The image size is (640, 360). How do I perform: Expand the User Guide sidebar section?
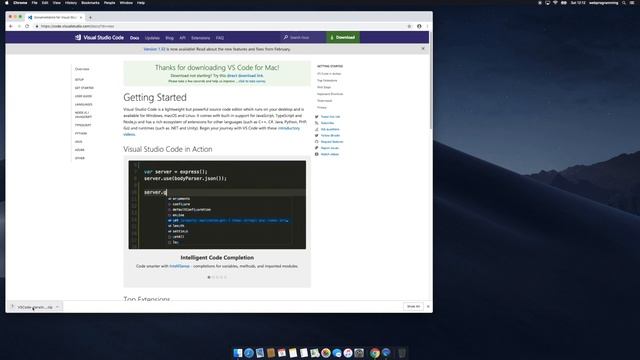pos(83,96)
